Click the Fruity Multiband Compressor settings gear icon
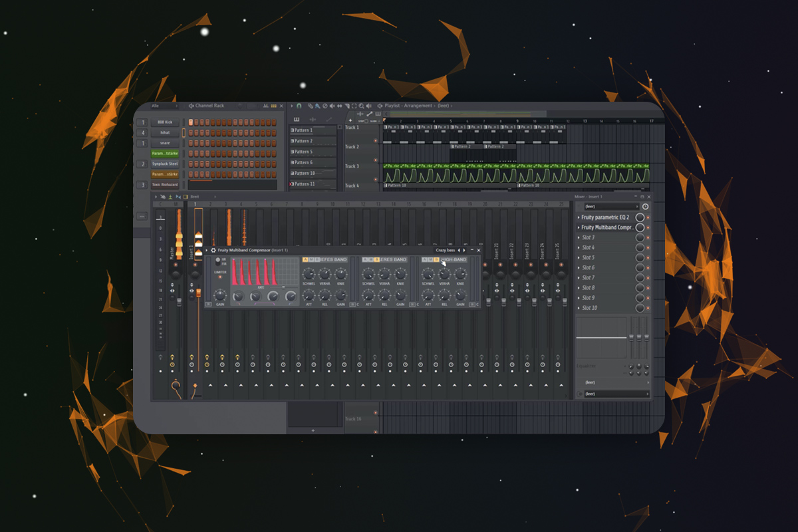 [213, 250]
